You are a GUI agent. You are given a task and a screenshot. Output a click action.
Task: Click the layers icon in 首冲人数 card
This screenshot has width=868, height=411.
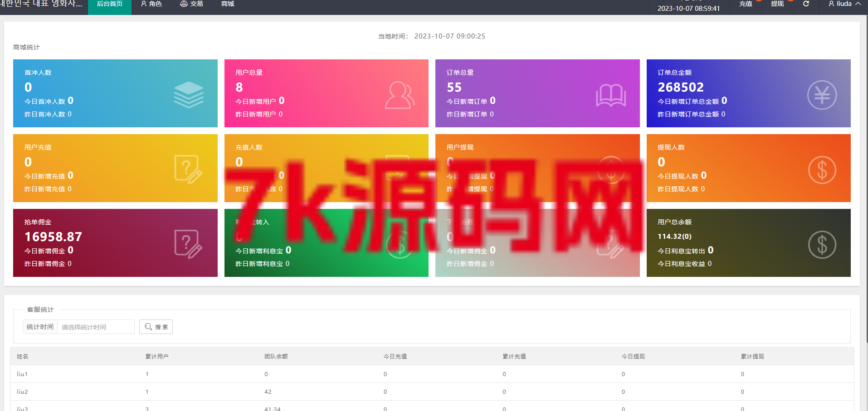pyautogui.click(x=189, y=95)
